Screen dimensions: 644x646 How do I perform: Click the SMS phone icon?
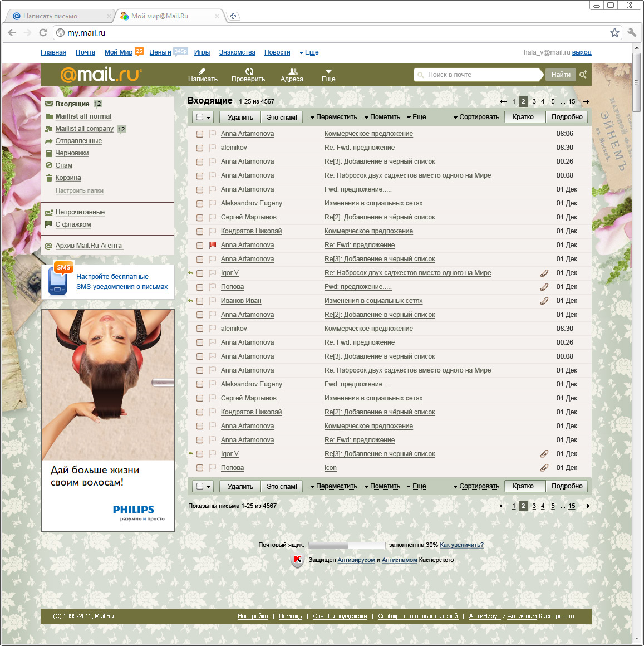[58, 281]
